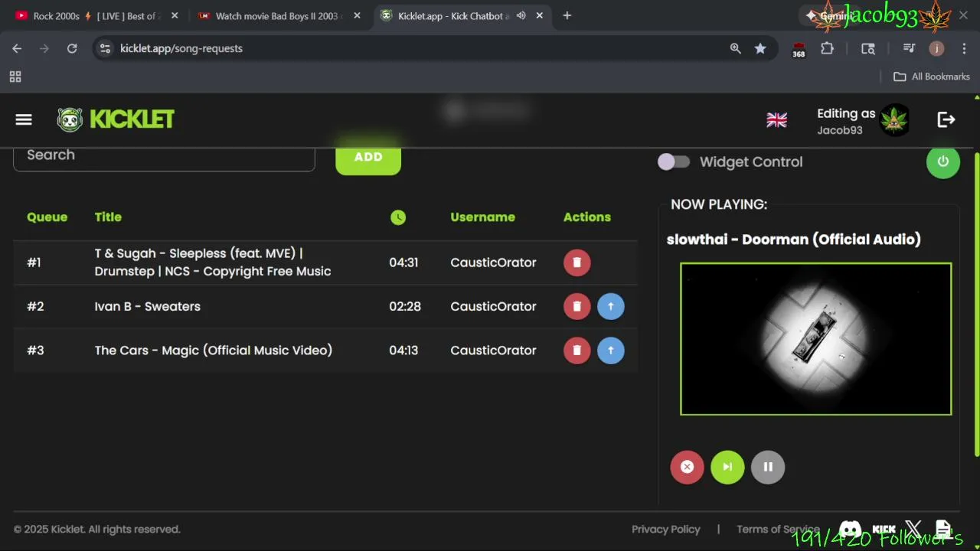Click the duration clock column icon
Viewport: 980px width, 551px height.
pos(398,217)
